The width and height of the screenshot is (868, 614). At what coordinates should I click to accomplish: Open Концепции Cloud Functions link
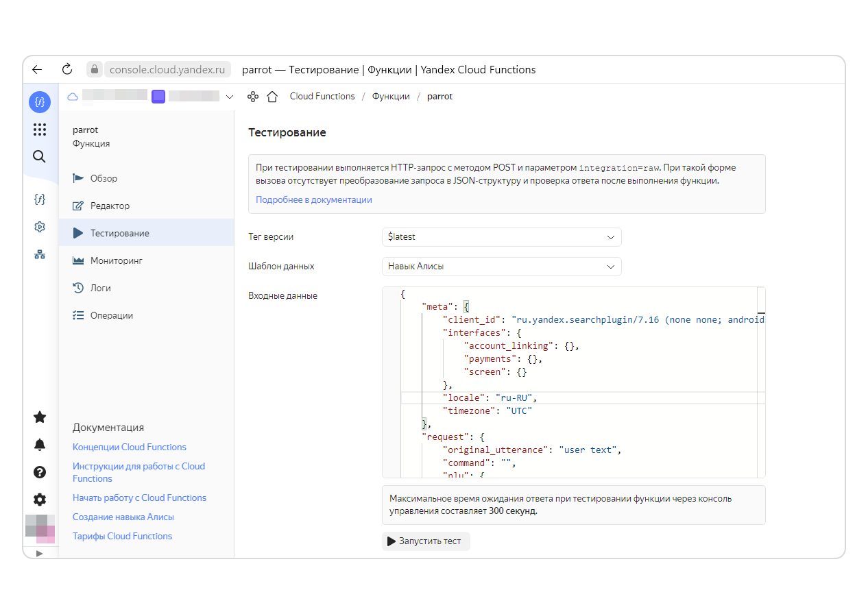pos(130,447)
